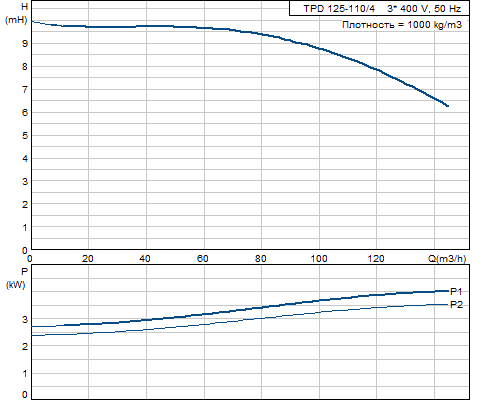
Task: Click the P2 power curve label
Action: point(456,305)
